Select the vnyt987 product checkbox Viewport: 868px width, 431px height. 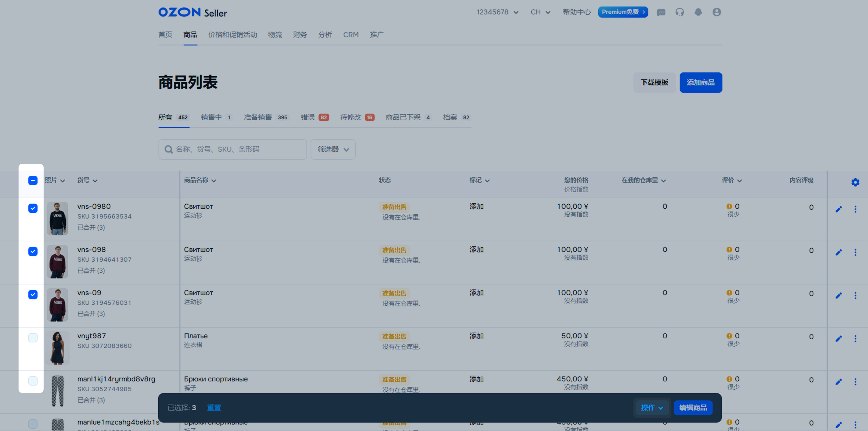point(33,338)
